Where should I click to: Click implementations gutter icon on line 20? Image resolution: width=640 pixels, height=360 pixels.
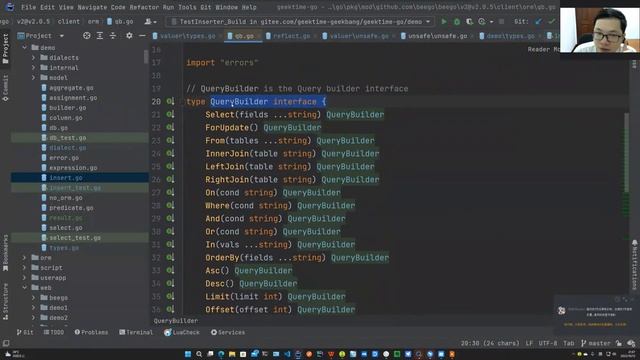click(170, 101)
